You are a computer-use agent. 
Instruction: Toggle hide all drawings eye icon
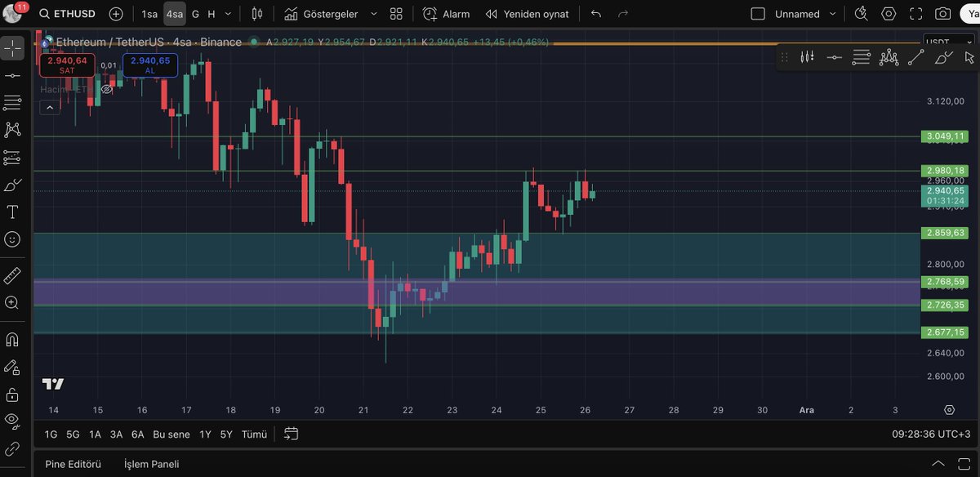pyautogui.click(x=12, y=421)
